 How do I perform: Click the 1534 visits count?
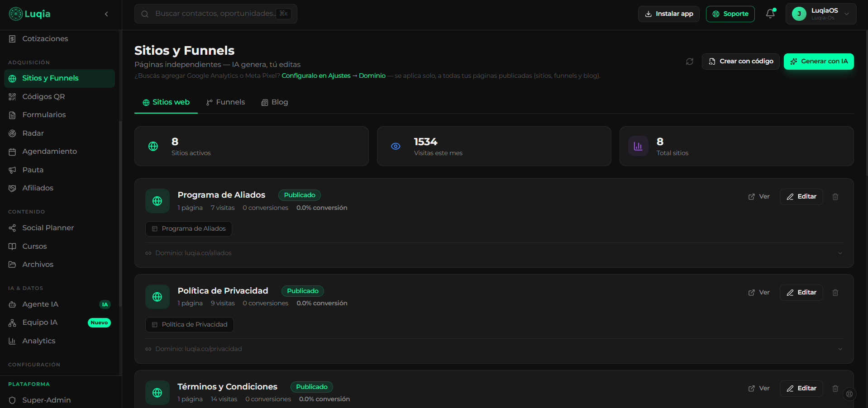425,142
